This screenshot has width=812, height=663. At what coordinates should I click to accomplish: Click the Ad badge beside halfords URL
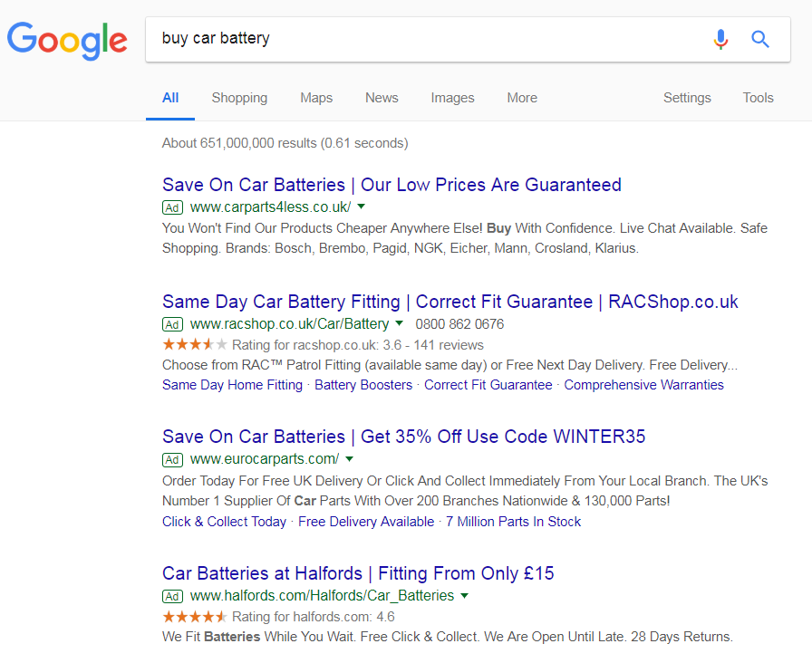pyautogui.click(x=172, y=596)
